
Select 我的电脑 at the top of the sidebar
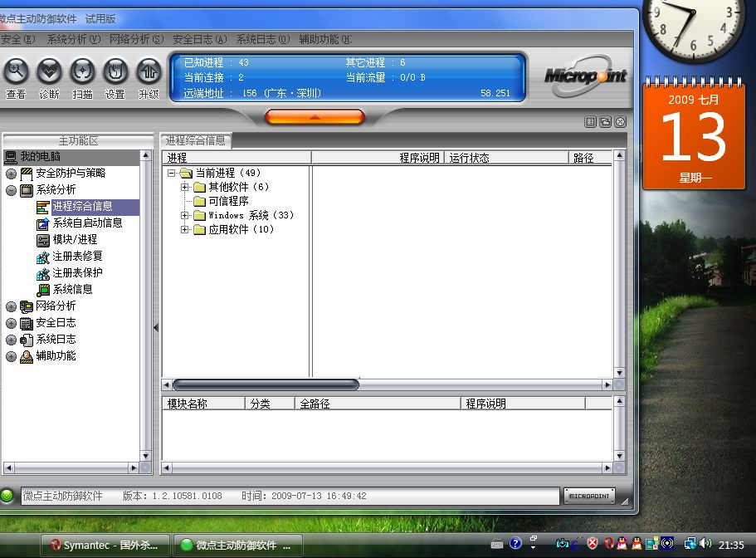[x=71, y=157]
